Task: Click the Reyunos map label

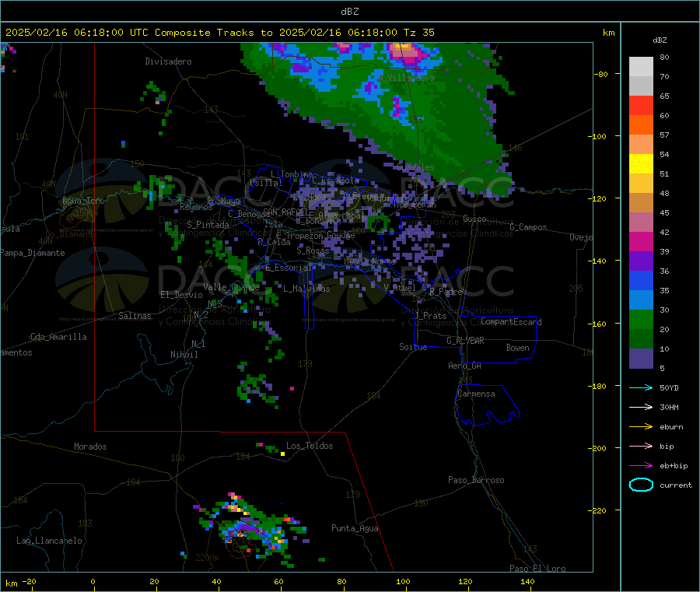Action: pyautogui.click(x=197, y=207)
